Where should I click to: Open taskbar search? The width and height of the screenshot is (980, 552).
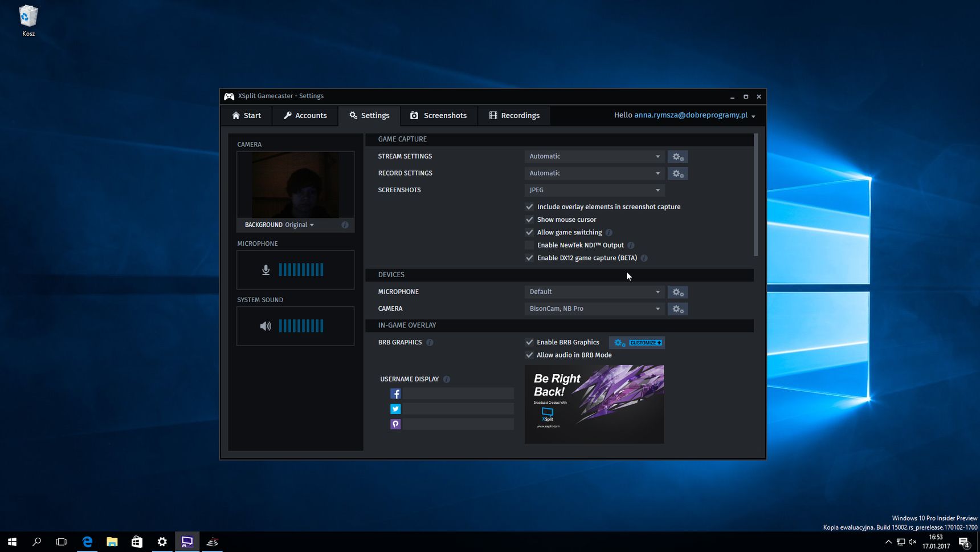37,542
